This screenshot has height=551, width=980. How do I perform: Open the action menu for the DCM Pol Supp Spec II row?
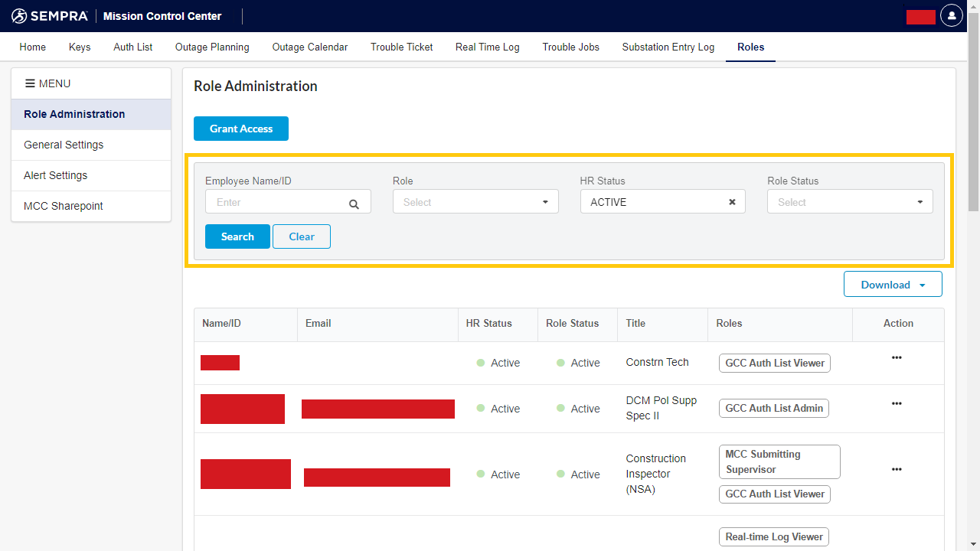coord(897,404)
